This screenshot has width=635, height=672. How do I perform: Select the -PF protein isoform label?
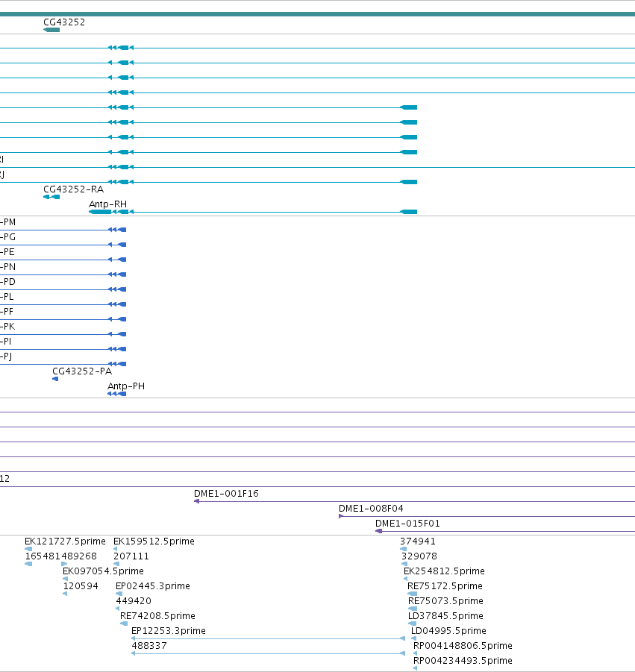click(x=7, y=312)
